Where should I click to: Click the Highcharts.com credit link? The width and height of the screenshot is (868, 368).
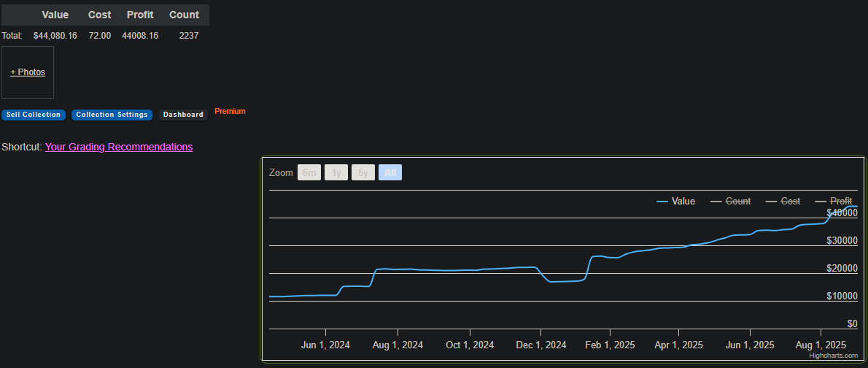[833, 356]
